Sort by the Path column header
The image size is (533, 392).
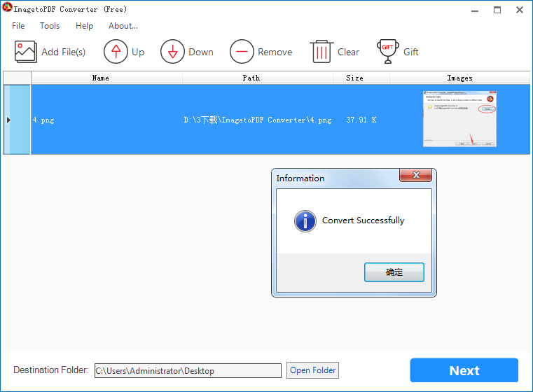click(x=258, y=78)
